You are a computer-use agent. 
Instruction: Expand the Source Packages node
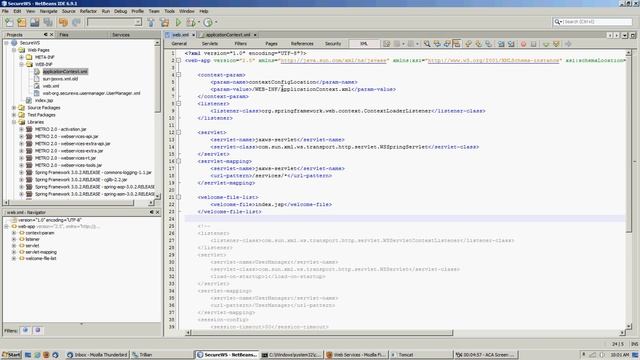(14, 108)
